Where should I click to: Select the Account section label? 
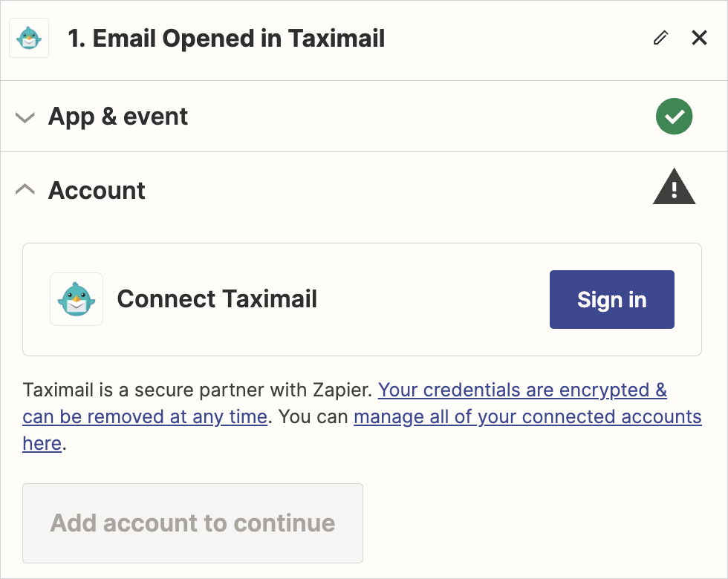point(97,191)
